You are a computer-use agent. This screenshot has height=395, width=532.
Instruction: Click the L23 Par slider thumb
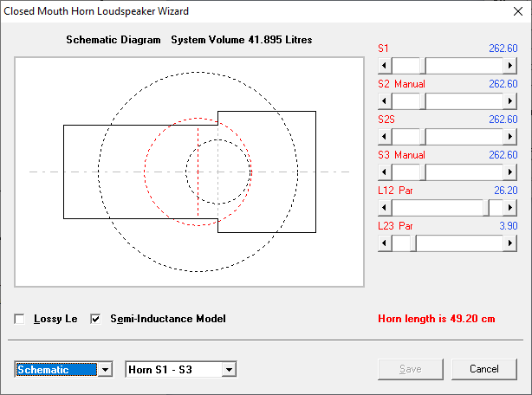pyautogui.click(x=413, y=243)
